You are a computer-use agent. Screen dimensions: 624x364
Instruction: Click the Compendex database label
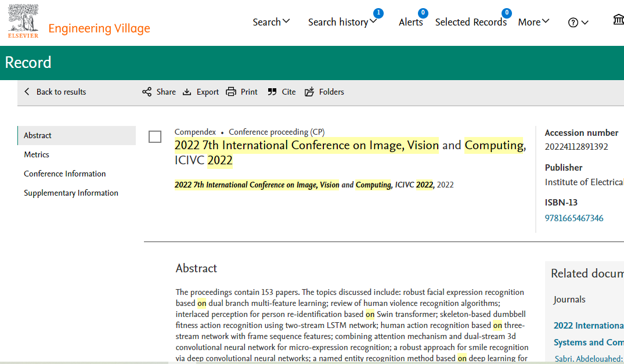195,132
